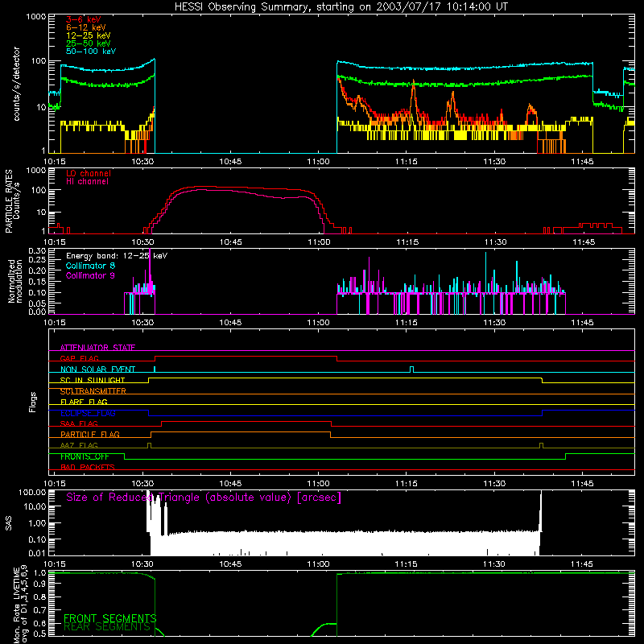Click the HI channel legend label

87,182
